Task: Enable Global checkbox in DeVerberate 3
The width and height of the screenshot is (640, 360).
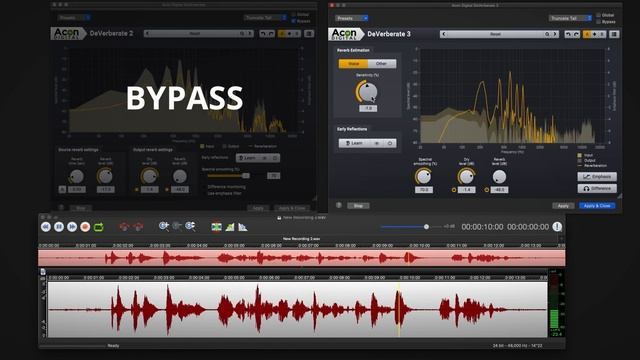Action: (x=598, y=15)
